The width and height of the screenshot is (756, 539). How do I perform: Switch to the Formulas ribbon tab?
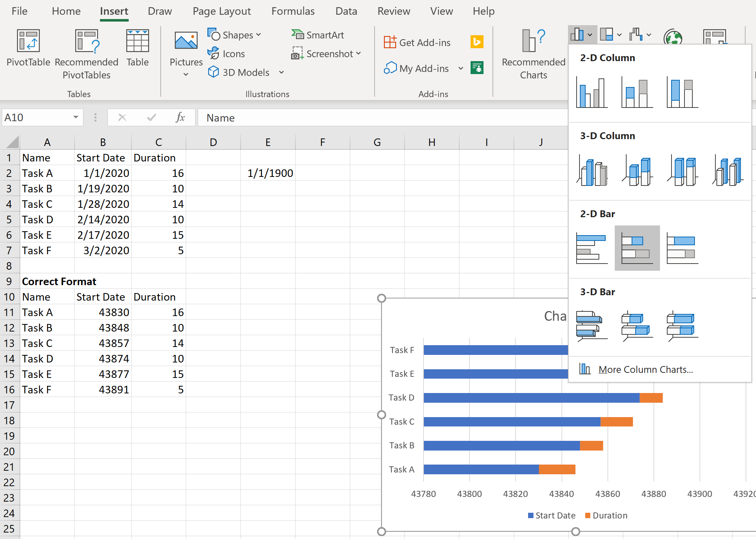(x=293, y=11)
